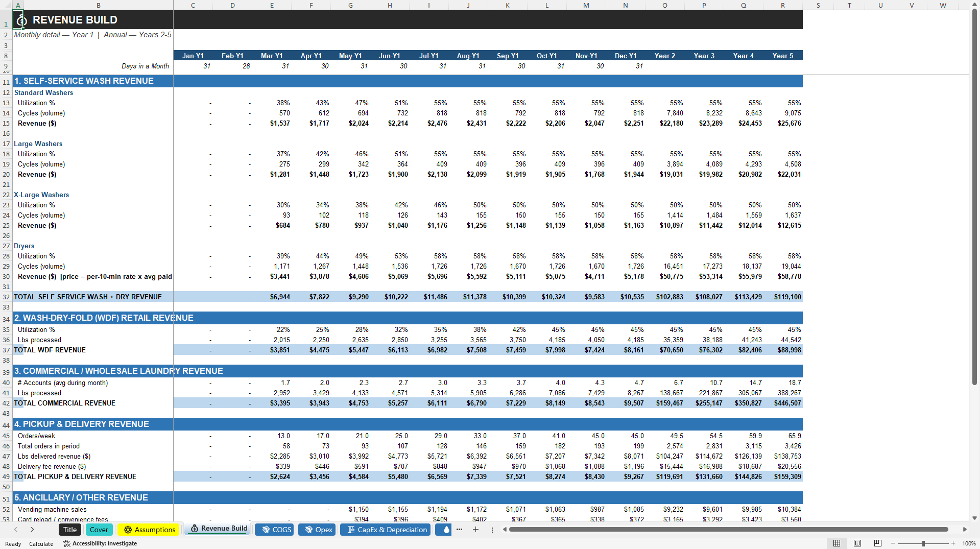Select column C header
Screen dimensions: 980x549
coord(193,5)
